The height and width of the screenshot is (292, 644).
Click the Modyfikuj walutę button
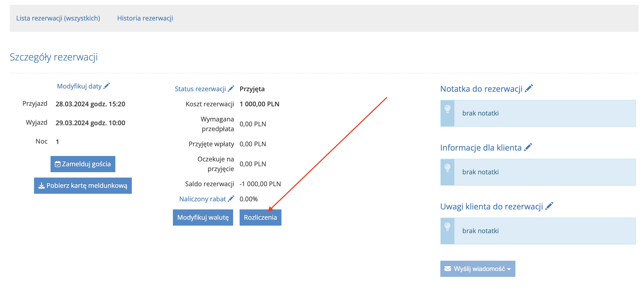[x=203, y=217]
